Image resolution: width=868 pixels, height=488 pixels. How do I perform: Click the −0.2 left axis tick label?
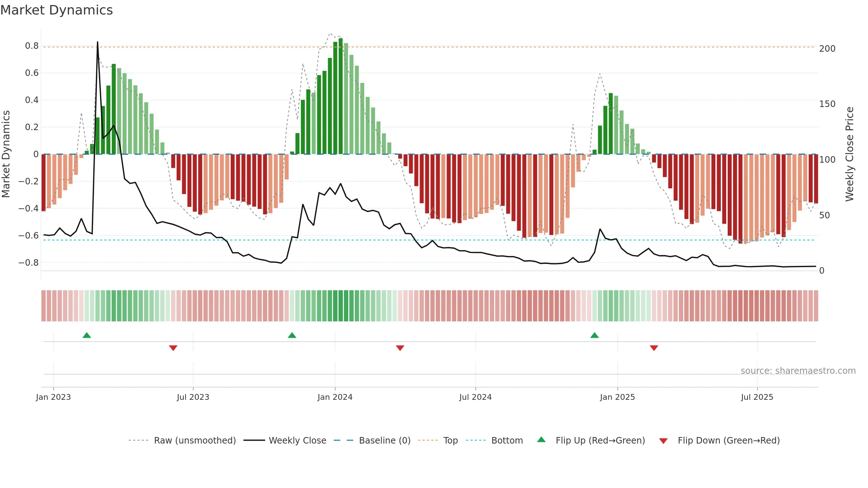(29, 181)
